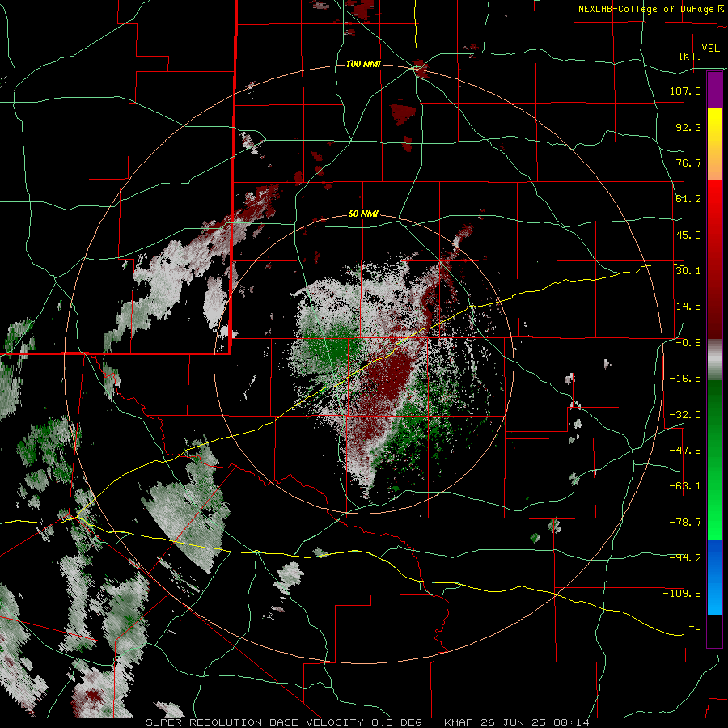Click the "KMAF" station identifier in the caption

[x=459, y=722]
